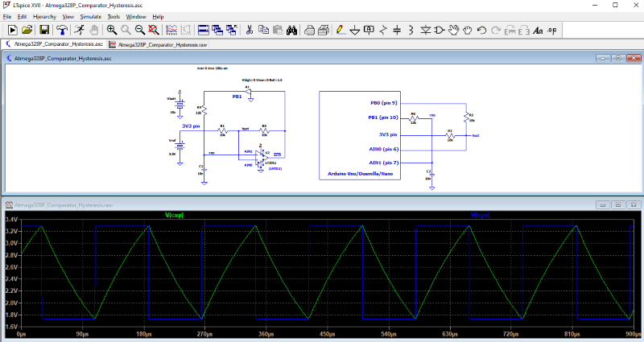Click the 'Arduino Uno/Duemilla/Nano' label
The width and height of the screenshot is (644, 342).
click(x=360, y=174)
